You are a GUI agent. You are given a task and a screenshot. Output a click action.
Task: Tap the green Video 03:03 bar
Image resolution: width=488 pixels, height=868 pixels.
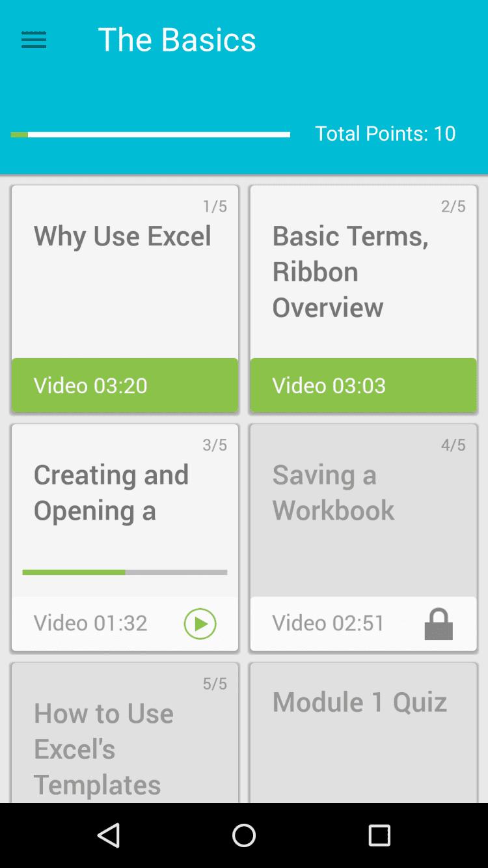point(363,385)
